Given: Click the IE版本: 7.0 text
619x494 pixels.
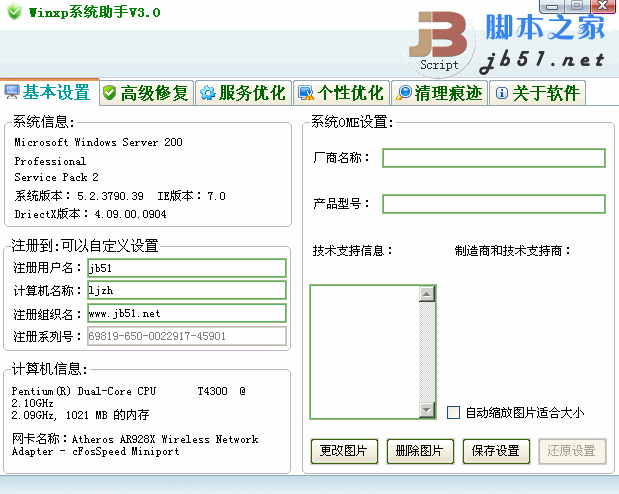Looking at the screenshot, I should 191,196.
